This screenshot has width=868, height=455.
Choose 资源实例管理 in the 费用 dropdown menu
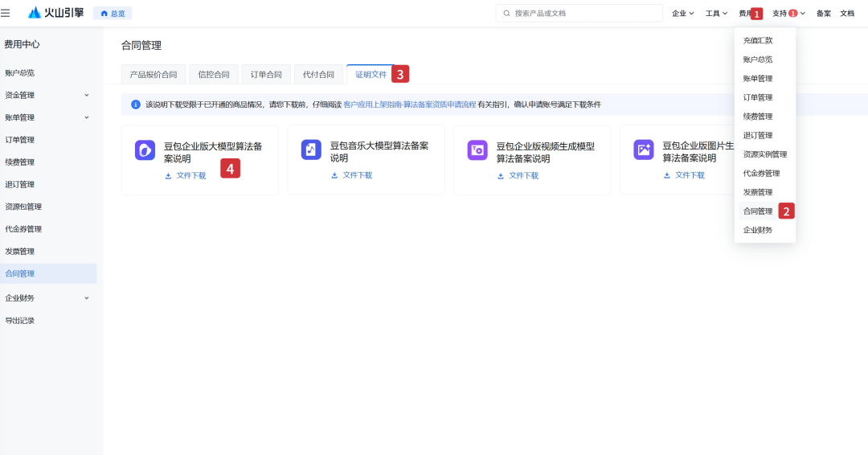(765, 154)
